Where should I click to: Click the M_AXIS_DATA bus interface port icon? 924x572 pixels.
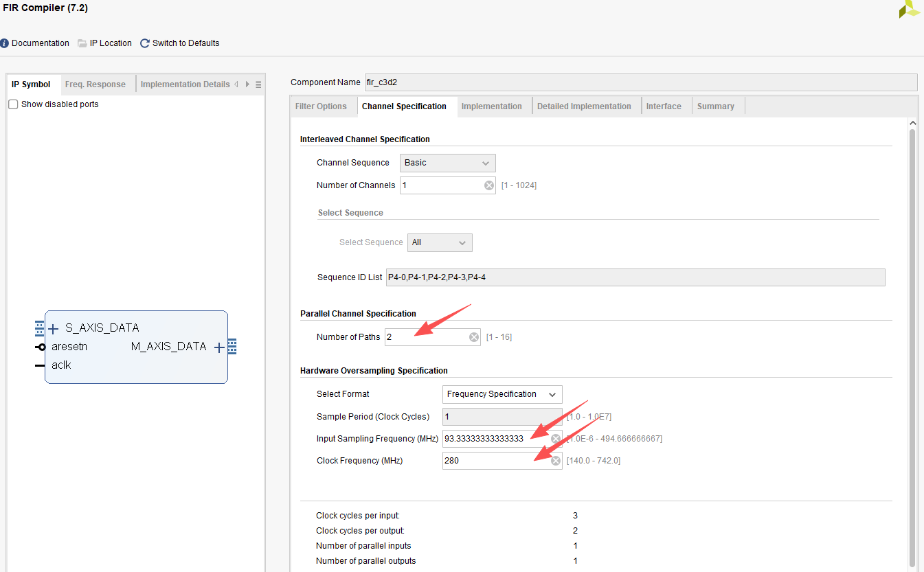coord(232,347)
